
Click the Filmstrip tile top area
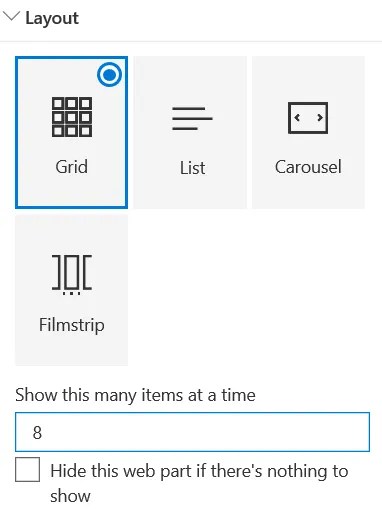(x=72, y=233)
